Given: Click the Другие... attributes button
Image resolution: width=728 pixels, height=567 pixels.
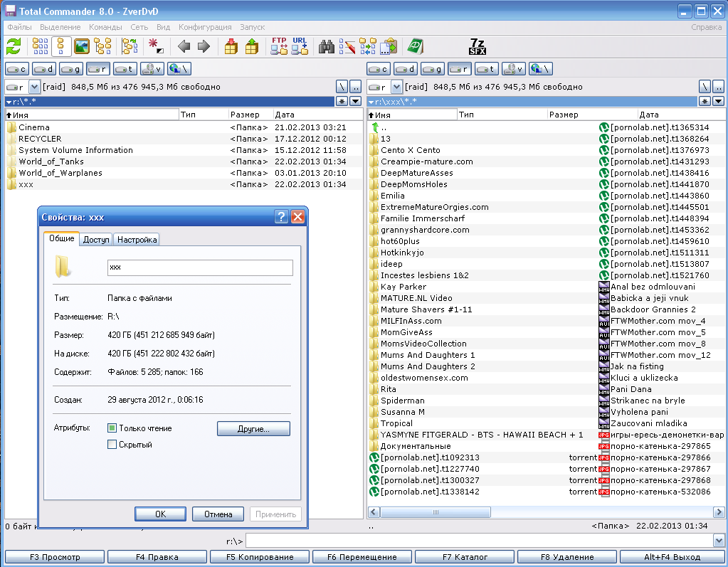Looking at the screenshot, I should pyautogui.click(x=253, y=429).
